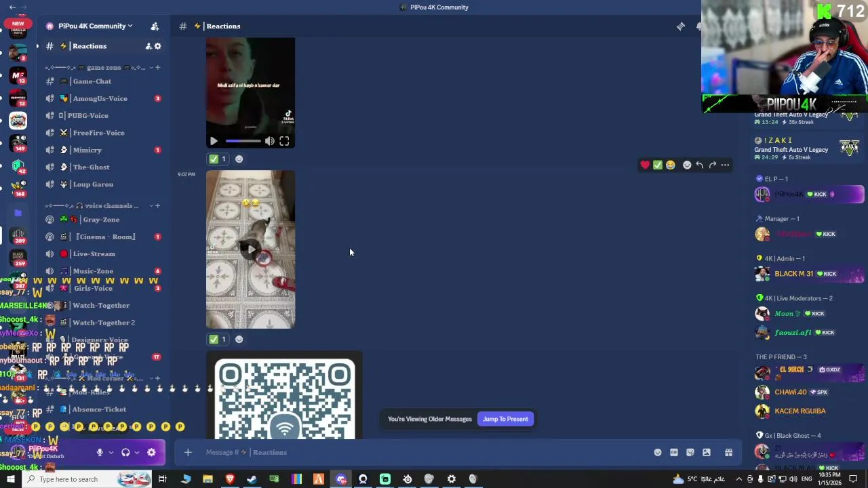This screenshot has height=488, width=868.
Task: Open user settings gear in user panel
Action: tap(151, 452)
